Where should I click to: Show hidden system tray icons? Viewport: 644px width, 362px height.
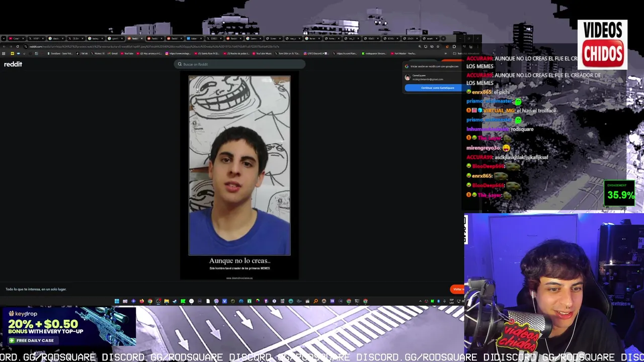420,301
